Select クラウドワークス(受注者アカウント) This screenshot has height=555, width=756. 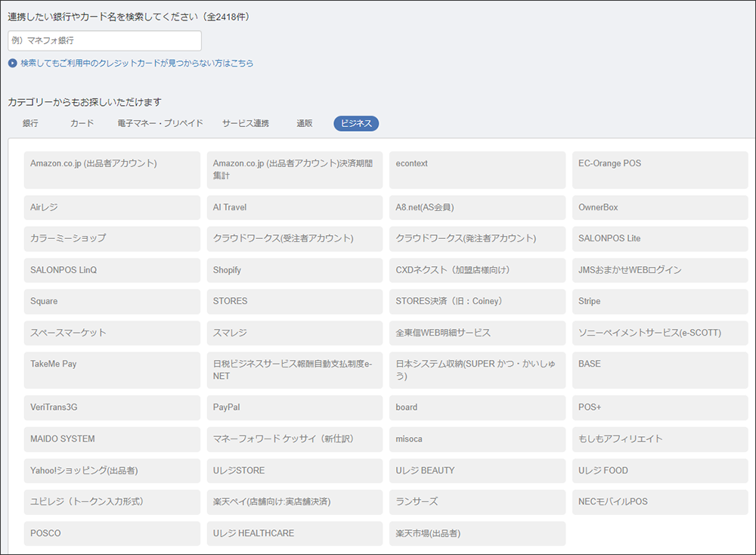[295, 239]
